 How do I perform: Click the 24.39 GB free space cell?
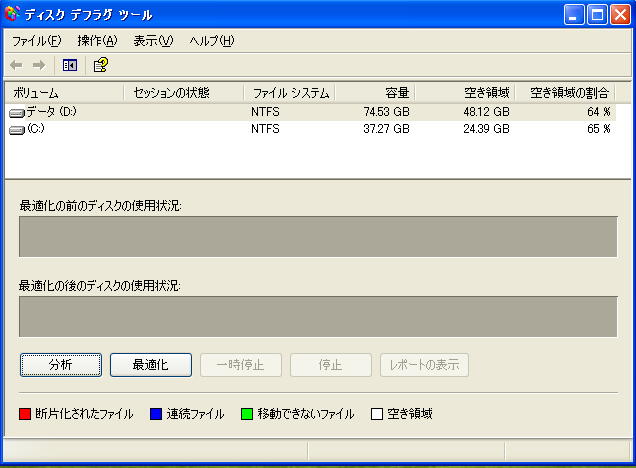[486, 129]
